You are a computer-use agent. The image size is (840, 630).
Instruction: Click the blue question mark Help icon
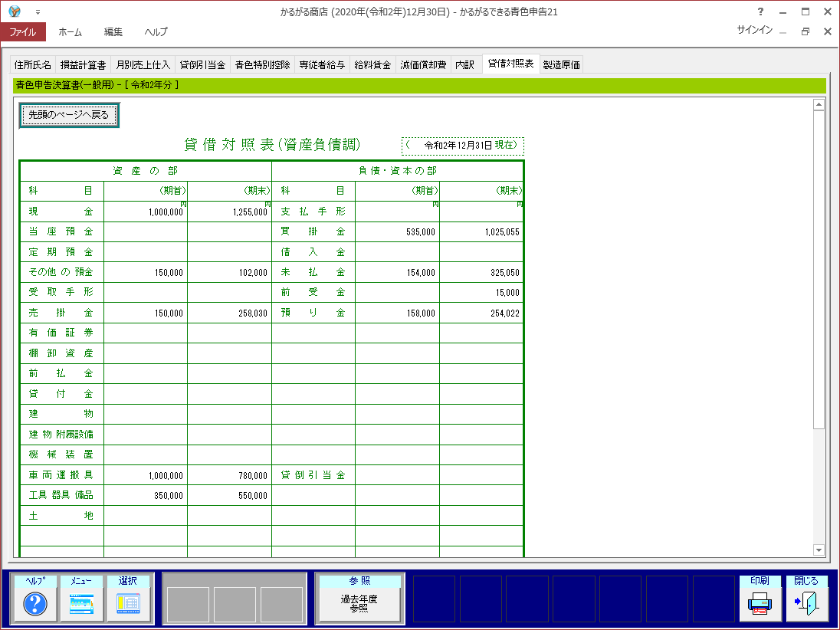(35, 604)
